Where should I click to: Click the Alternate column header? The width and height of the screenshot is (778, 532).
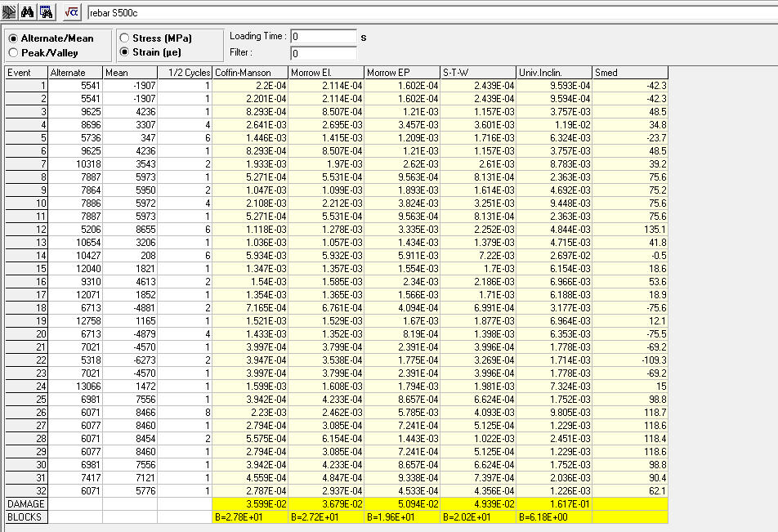pyautogui.click(x=75, y=73)
